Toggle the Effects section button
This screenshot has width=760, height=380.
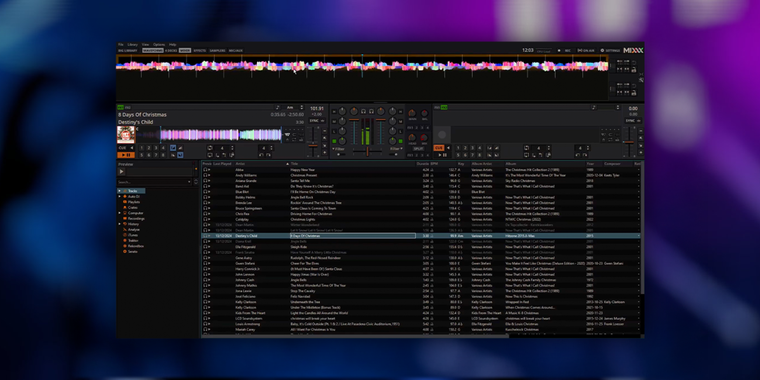tap(200, 50)
